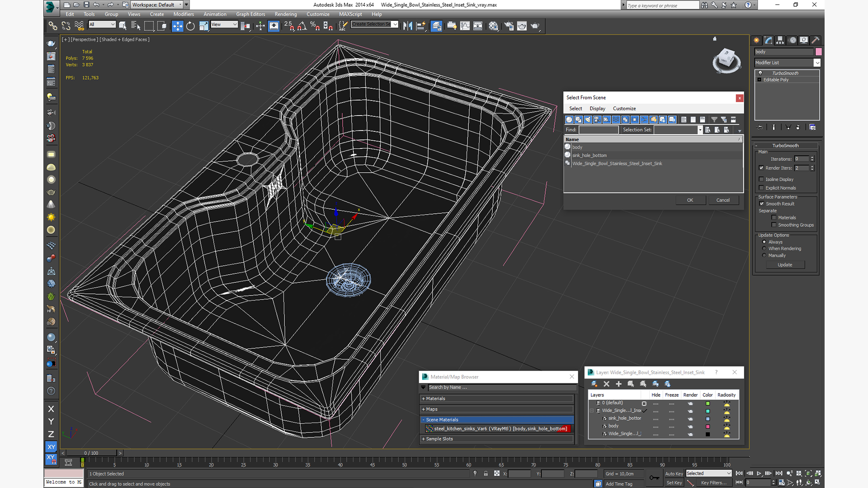The width and height of the screenshot is (868, 488).
Task: Click Display Lights filter in Select From Scene
Action: [588, 120]
